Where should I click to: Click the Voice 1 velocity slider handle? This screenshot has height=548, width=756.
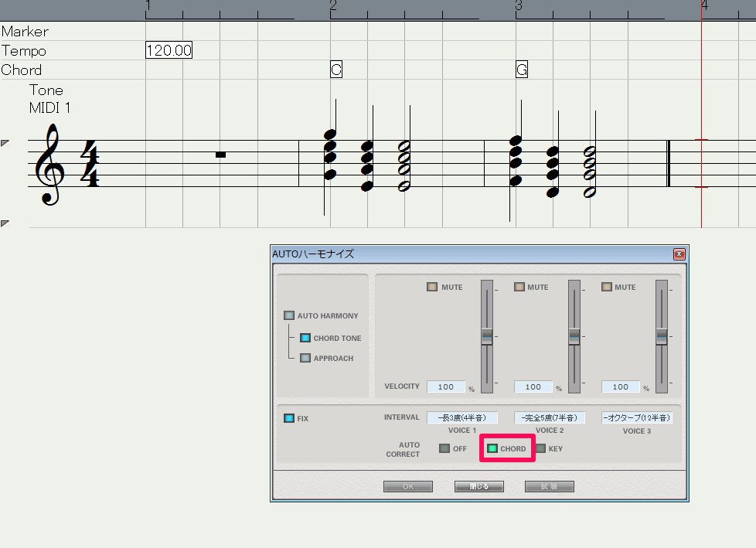pos(486,336)
